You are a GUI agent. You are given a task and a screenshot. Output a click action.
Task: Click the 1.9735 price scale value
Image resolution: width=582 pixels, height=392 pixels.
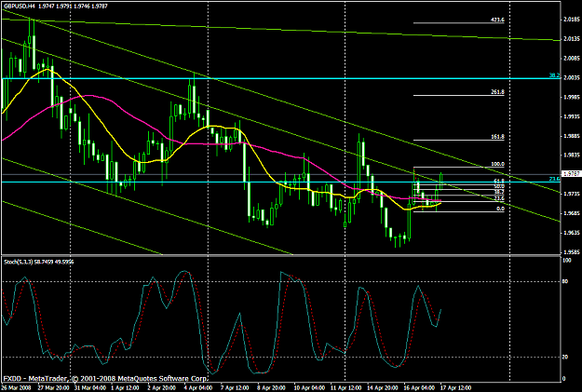pos(572,194)
